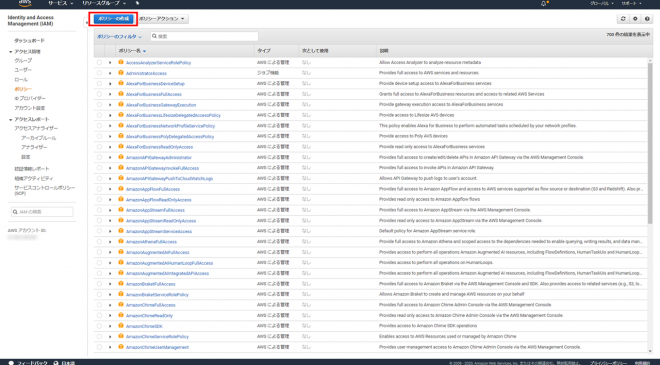
Task: Click the IAM の検索 sidebar search box
Action: [42, 212]
